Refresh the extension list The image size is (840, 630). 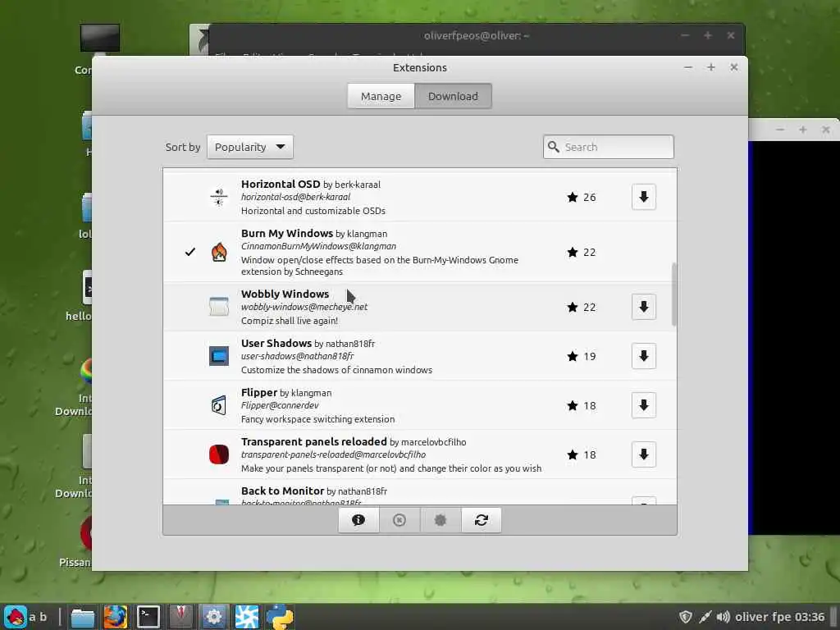click(x=481, y=520)
